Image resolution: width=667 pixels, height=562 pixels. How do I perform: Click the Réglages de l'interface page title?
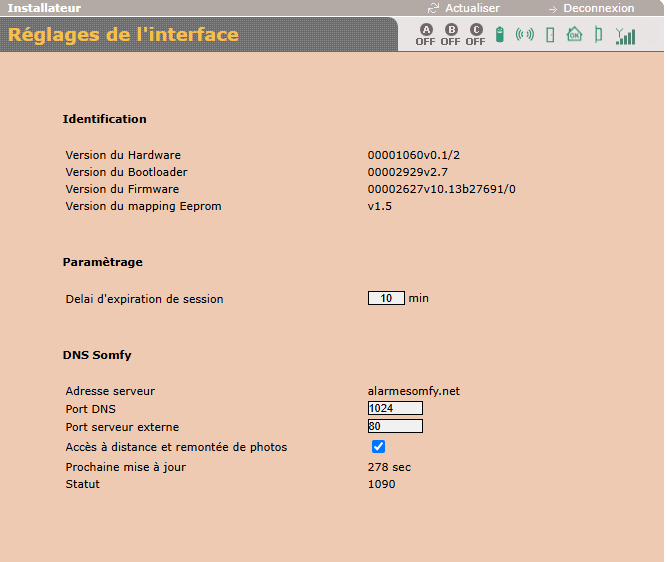click(x=123, y=35)
